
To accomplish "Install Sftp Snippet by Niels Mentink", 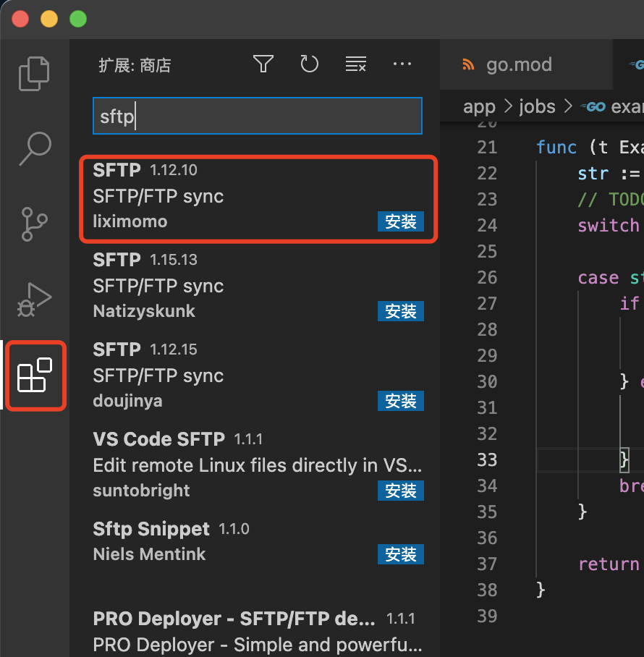I will 401,554.
